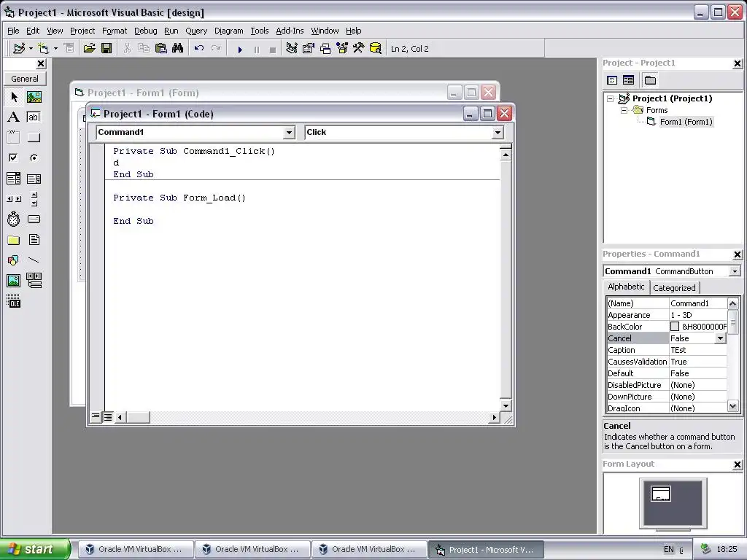This screenshot has height=560, width=747.
Task: Select the Line control tool
Action: pos(34,260)
